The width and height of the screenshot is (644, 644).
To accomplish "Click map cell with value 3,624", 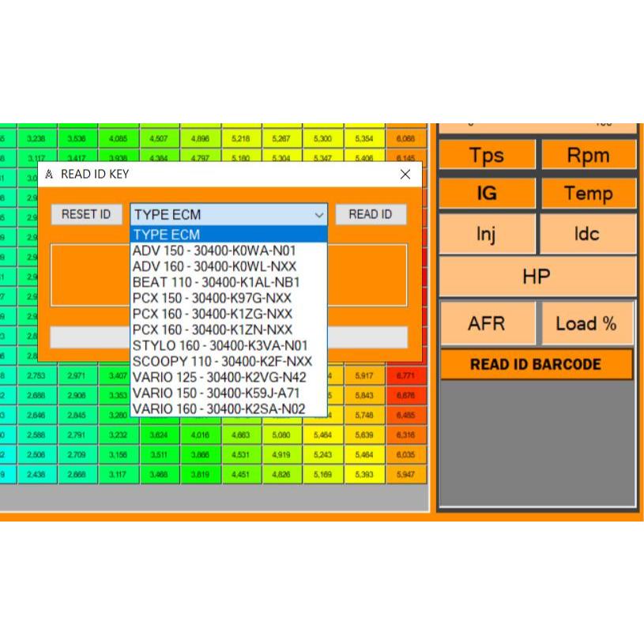I will click(159, 435).
